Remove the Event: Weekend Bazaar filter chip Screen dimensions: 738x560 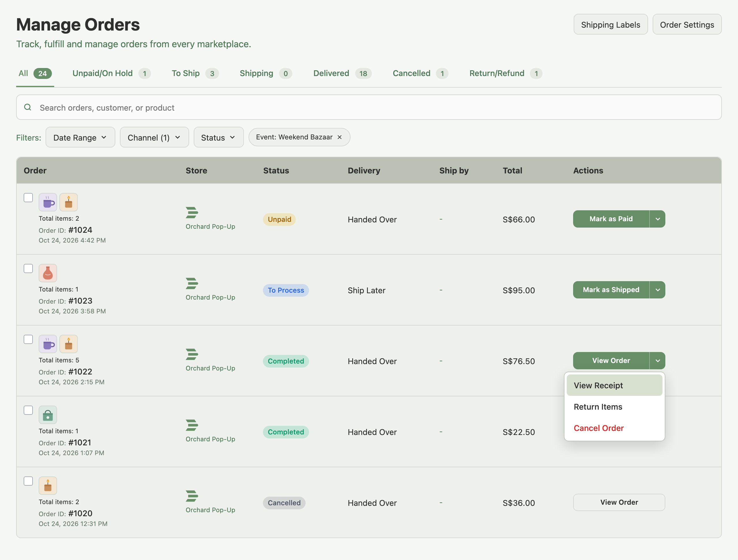[x=340, y=137]
